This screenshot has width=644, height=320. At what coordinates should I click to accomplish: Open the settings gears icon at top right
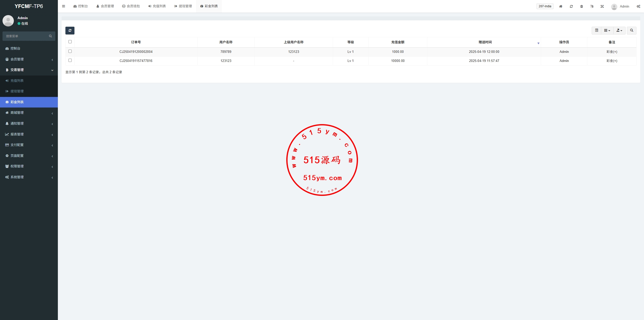point(638,7)
